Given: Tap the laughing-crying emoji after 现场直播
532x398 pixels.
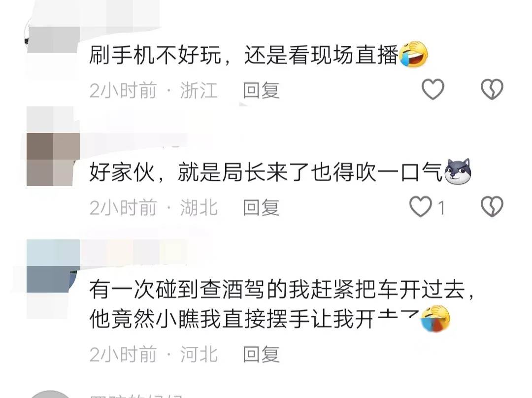Looking at the screenshot, I should point(413,55).
